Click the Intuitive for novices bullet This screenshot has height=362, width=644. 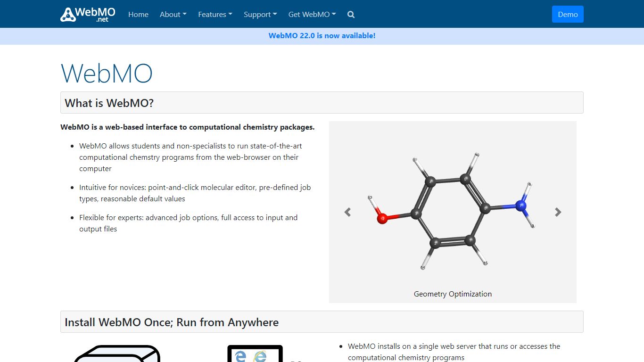(195, 193)
